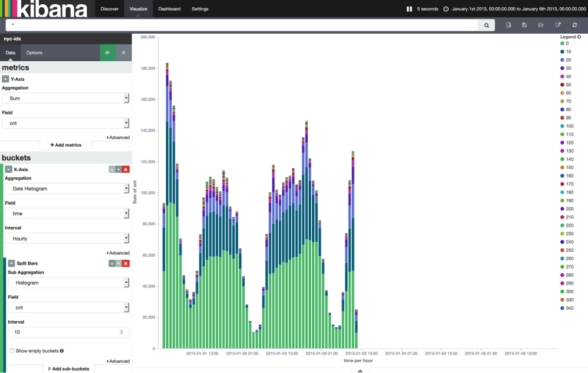Select legend entry 30
This screenshot has height=373, width=588.
point(566,68)
